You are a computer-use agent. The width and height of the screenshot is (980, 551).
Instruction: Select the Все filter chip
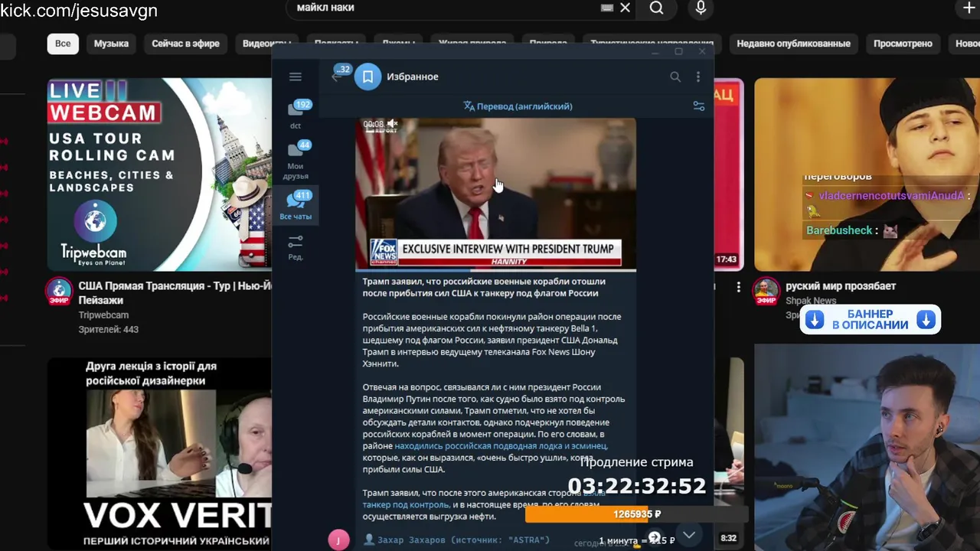coord(63,44)
